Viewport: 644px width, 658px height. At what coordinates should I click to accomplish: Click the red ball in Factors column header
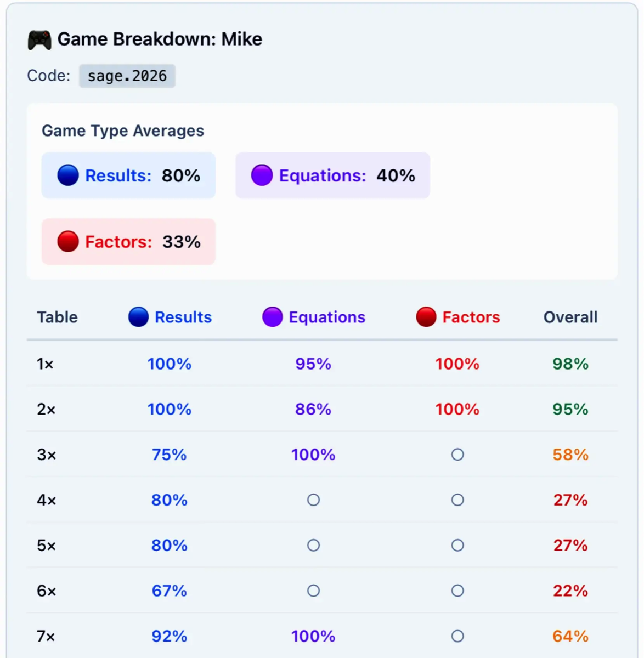coord(426,317)
